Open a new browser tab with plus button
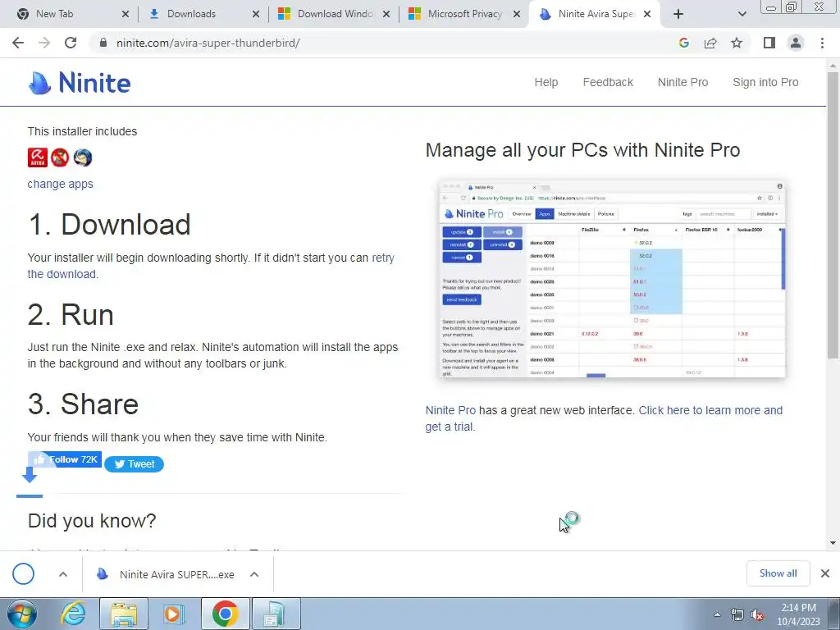840x630 pixels. click(678, 14)
